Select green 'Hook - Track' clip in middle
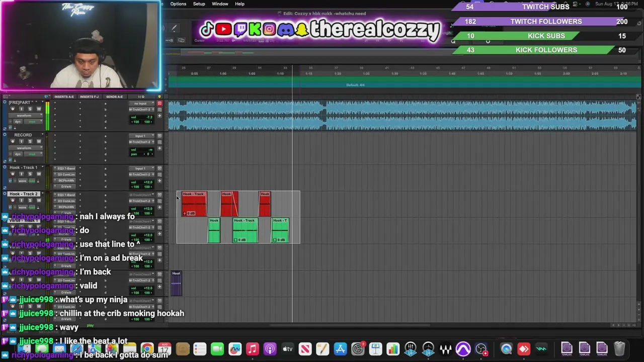644x362 pixels. 245,230
